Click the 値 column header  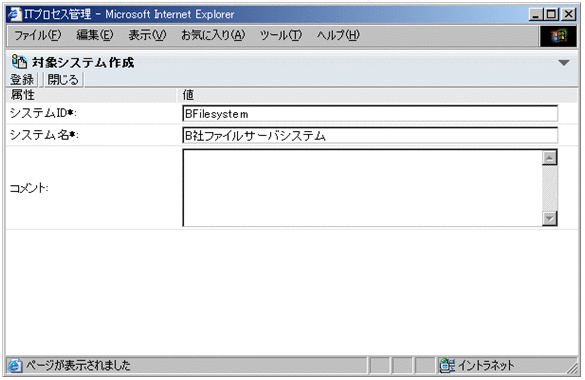pyautogui.click(x=188, y=95)
